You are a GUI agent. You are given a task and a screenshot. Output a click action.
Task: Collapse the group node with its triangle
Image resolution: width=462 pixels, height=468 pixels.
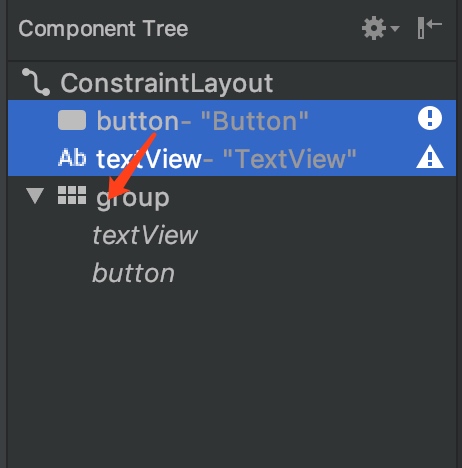point(35,196)
